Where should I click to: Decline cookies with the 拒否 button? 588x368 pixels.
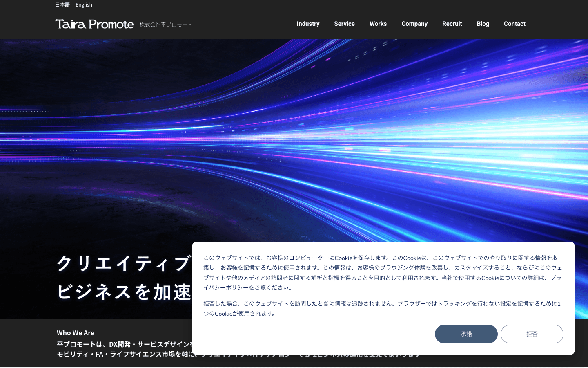pyautogui.click(x=532, y=334)
